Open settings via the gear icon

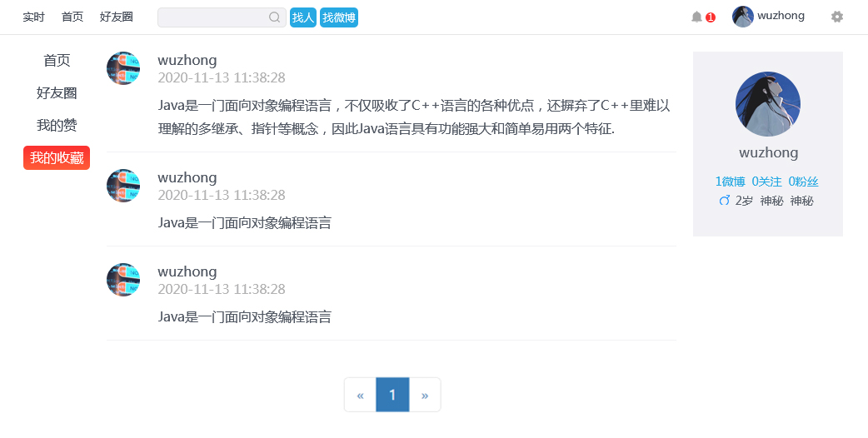point(836,17)
